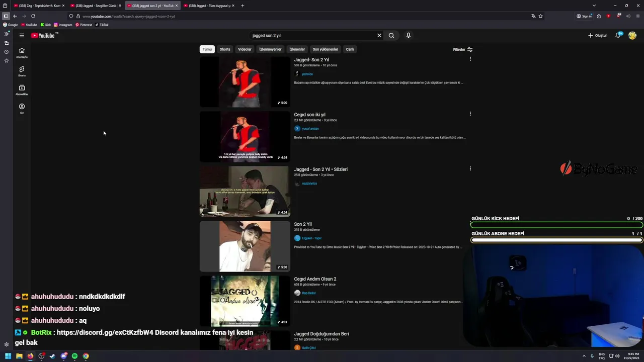Viewport: 644px width, 362px height.
Task: Go back in the browser
Action: (15, 16)
